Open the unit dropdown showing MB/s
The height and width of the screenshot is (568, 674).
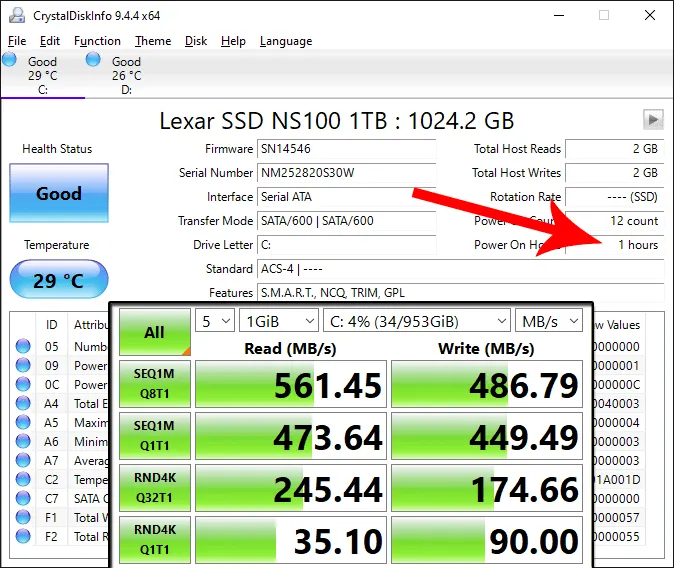pos(549,321)
